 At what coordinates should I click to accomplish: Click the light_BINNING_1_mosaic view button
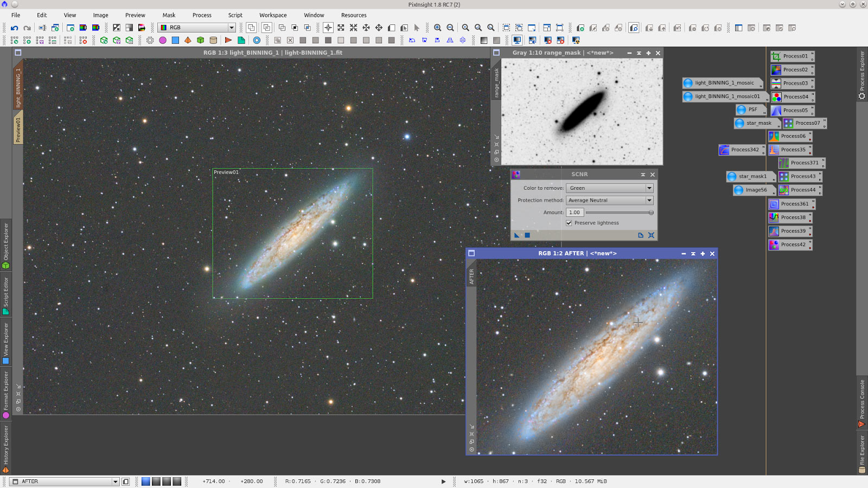point(723,82)
